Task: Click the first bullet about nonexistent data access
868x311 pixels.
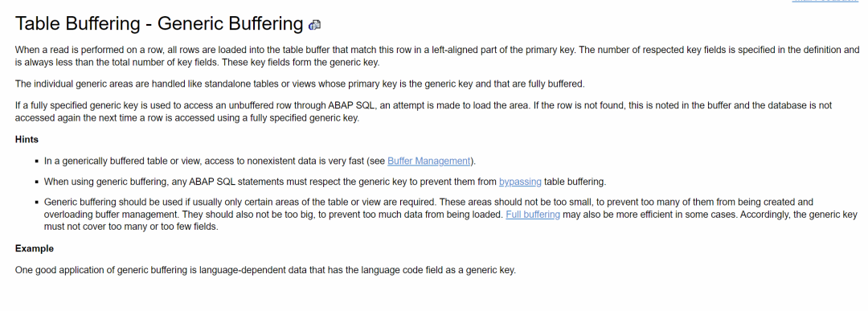Action: point(260,161)
